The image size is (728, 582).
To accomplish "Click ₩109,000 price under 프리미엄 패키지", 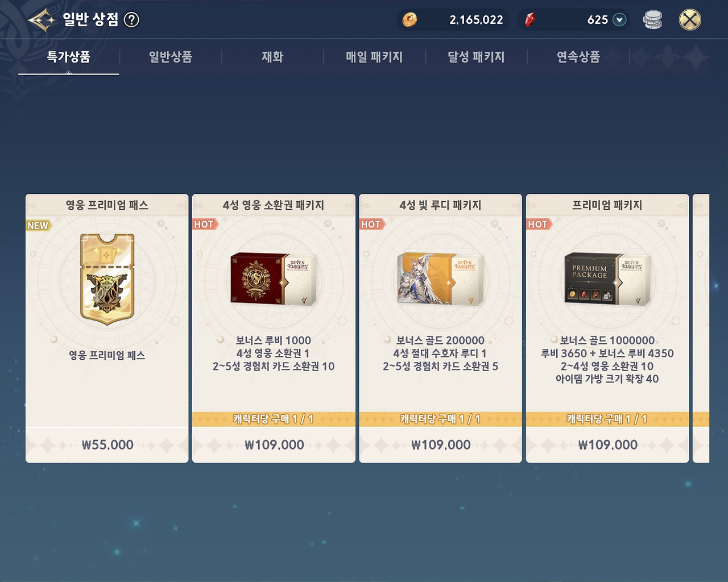I will tap(607, 444).
